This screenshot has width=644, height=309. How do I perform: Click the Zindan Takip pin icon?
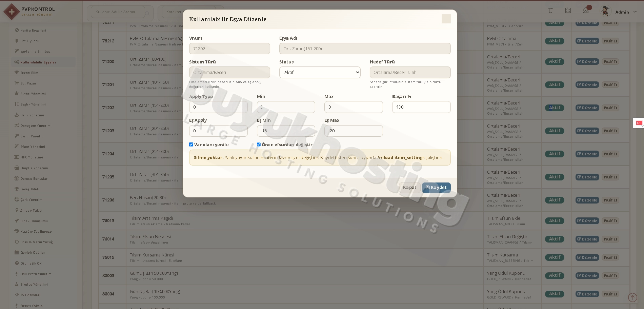pos(17,210)
